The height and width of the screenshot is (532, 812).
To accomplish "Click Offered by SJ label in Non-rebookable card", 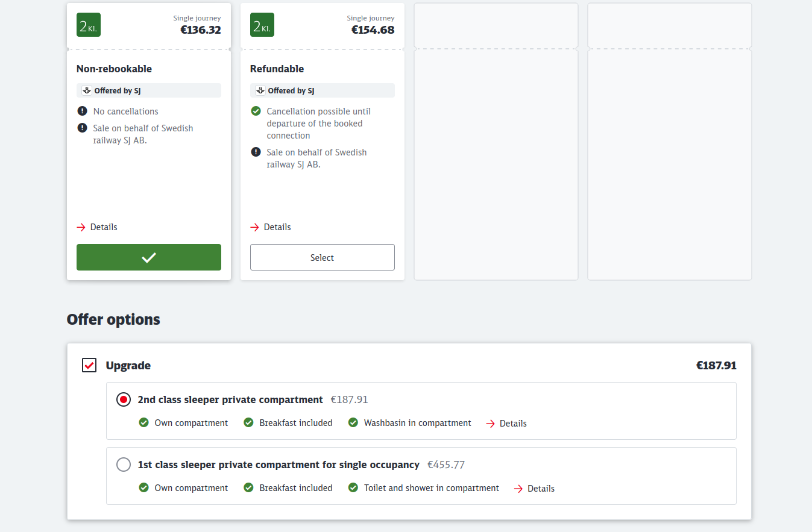I will [118, 91].
